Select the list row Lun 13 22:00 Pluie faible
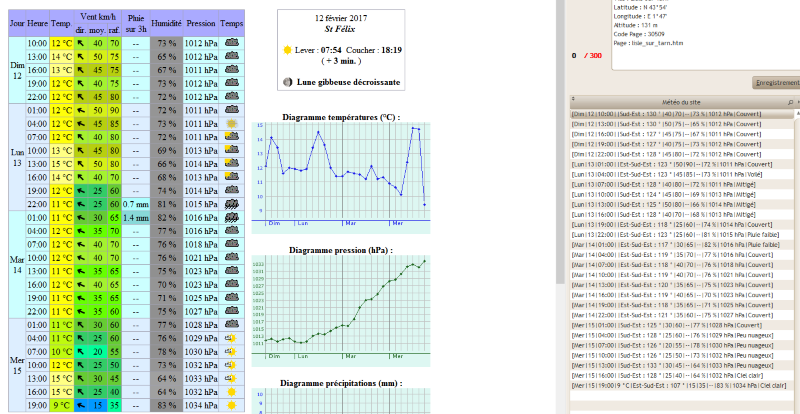Screen dimensions: 800x414 682,234
